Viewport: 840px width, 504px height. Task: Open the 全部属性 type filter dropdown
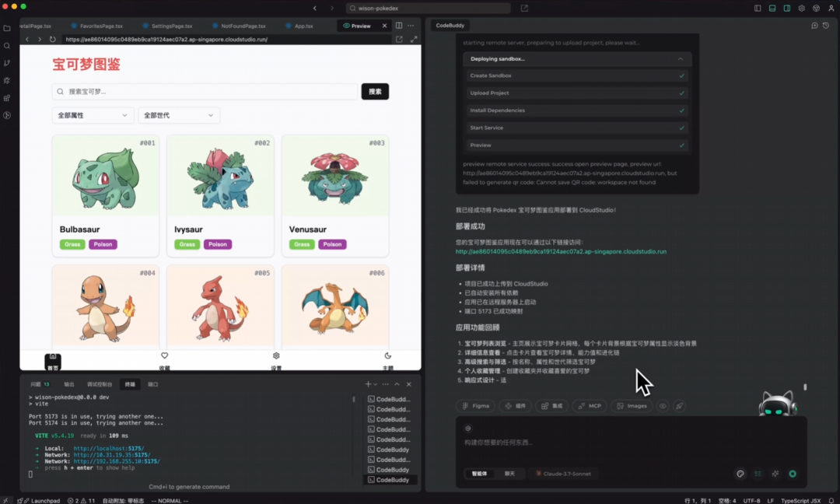(x=93, y=115)
